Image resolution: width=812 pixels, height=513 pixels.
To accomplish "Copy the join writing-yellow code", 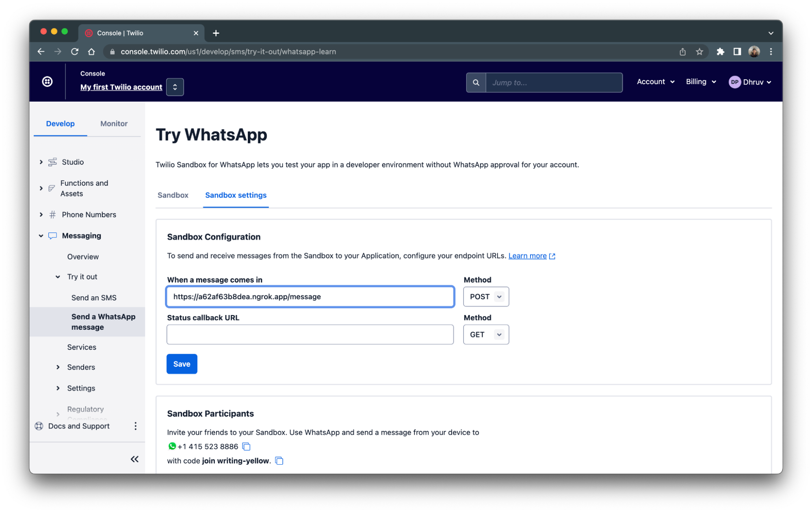I will click(x=279, y=461).
